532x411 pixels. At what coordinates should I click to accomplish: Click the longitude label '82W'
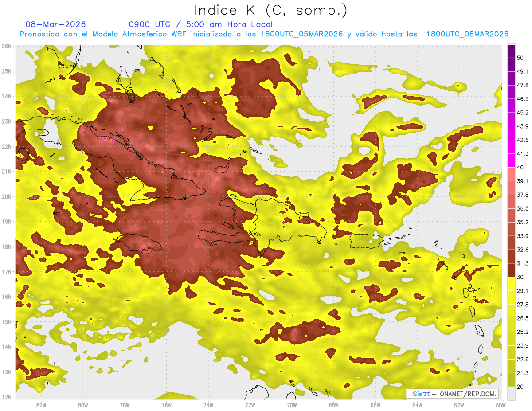point(41,405)
